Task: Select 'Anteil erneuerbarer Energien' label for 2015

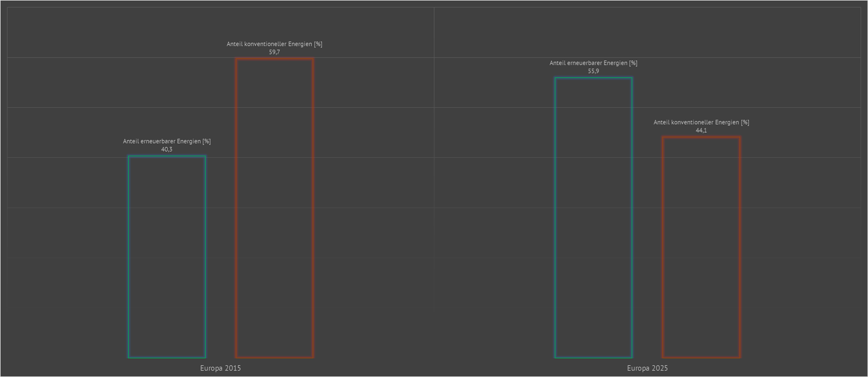Action: pos(167,141)
